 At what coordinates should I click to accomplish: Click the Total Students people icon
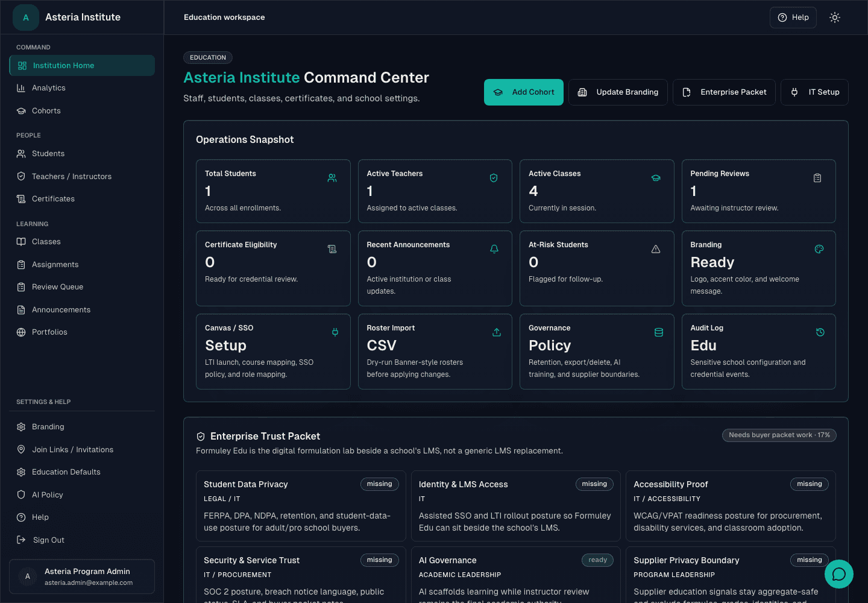pos(332,178)
